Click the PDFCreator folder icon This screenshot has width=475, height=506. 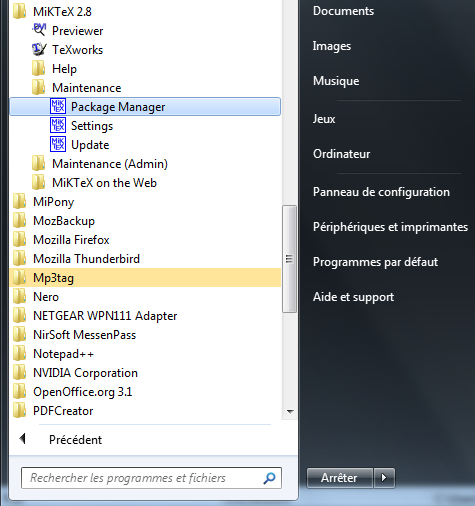[20, 410]
